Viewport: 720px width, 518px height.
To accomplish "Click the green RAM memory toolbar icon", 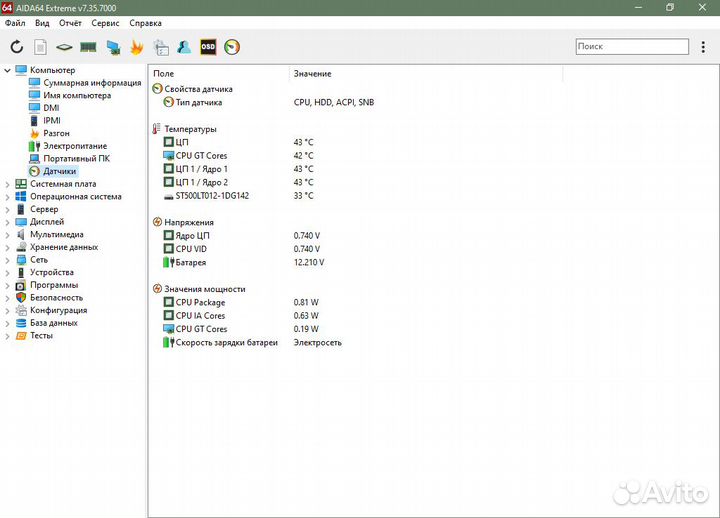I will [x=88, y=47].
